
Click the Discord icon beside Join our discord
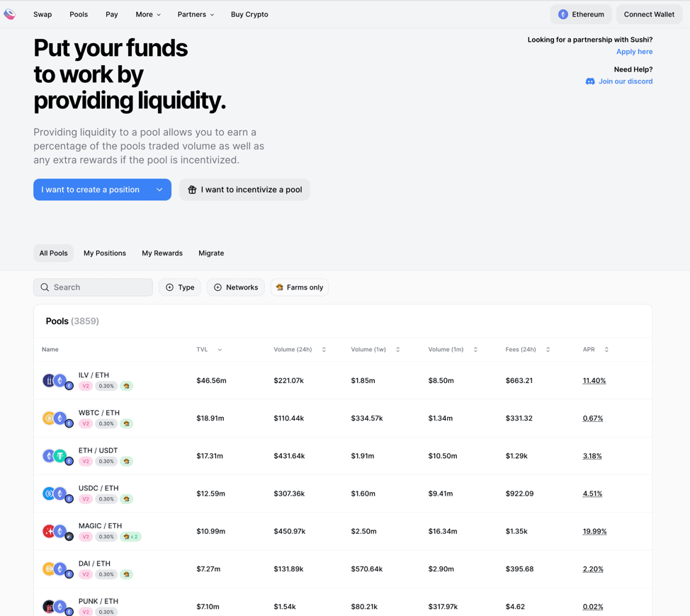coord(590,81)
